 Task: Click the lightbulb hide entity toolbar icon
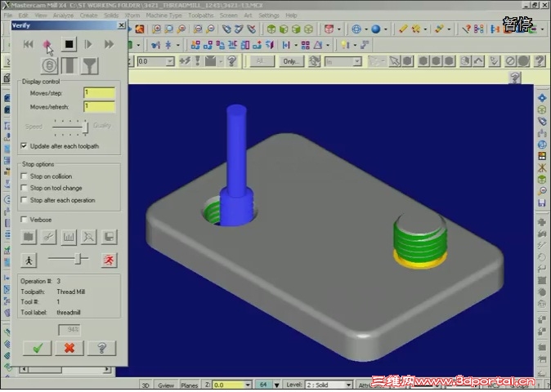(x=346, y=45)
